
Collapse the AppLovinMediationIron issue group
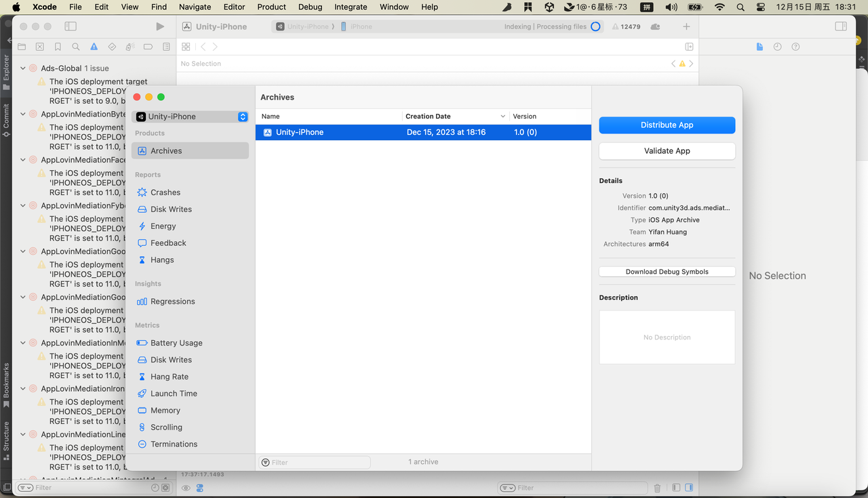(22, 389)
